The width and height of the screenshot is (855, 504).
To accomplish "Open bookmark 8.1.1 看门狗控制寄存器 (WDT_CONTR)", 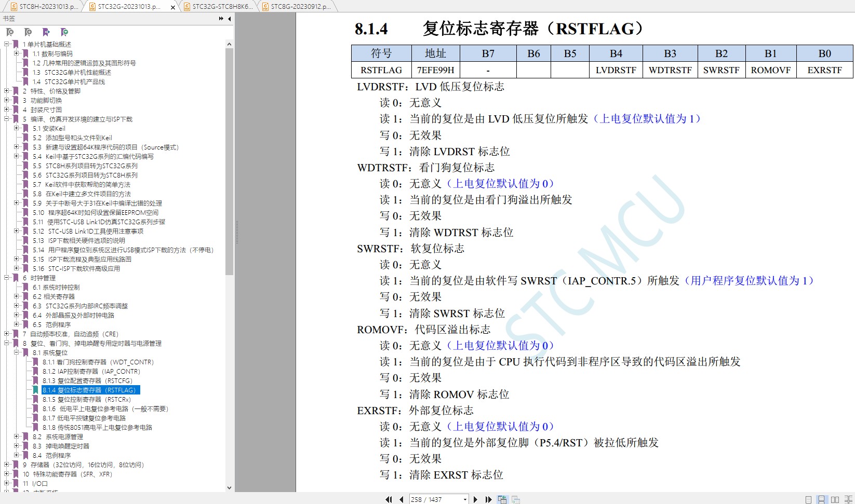I will 98,362.
